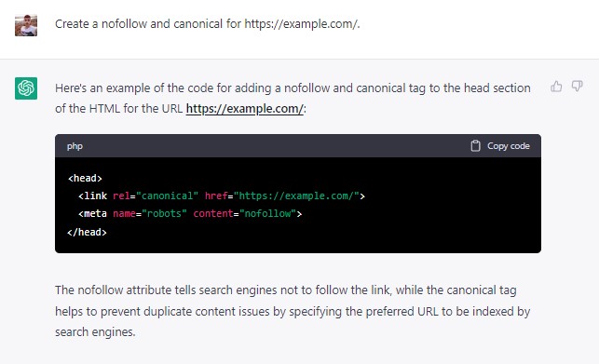Click the closing </head> code line
Viewport: 599px width, 364px height.
click(x=87, y=232)
